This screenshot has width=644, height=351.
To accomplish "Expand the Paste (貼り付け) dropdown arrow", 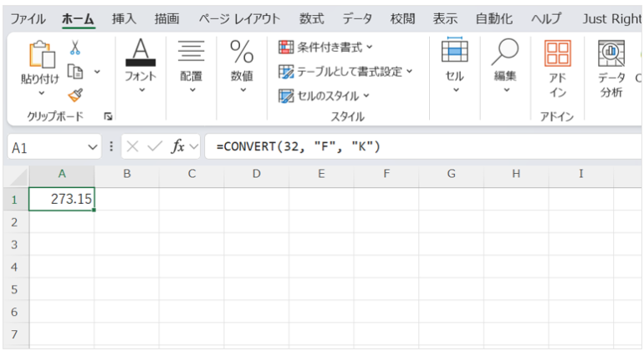I will 41,94.
